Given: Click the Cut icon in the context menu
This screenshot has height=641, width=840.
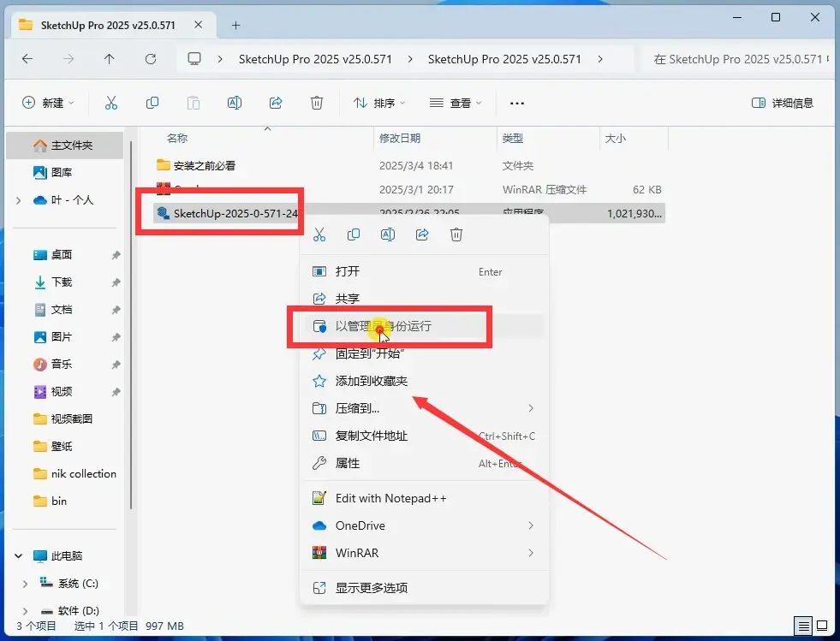Looking at the screenshot, I should [x=319, y=234].
